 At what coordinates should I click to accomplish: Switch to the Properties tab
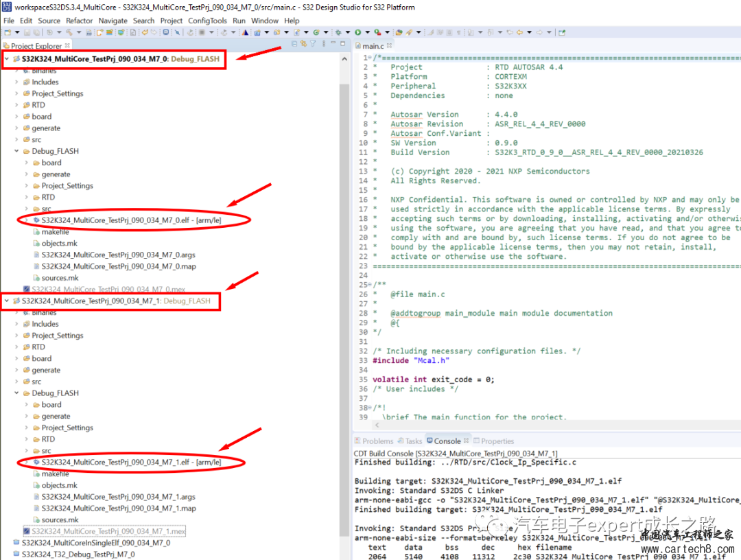coord(494,441)
